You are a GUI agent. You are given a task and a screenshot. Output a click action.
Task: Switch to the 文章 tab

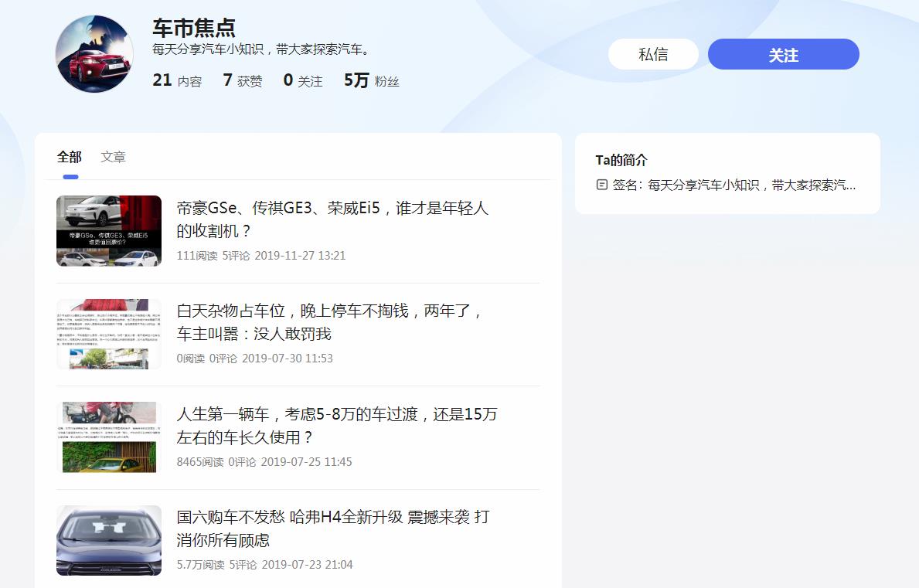point(113,157)
